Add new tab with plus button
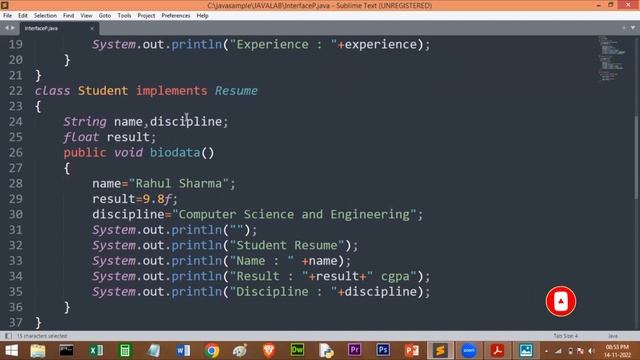The image size is (640, 360). 624,28
